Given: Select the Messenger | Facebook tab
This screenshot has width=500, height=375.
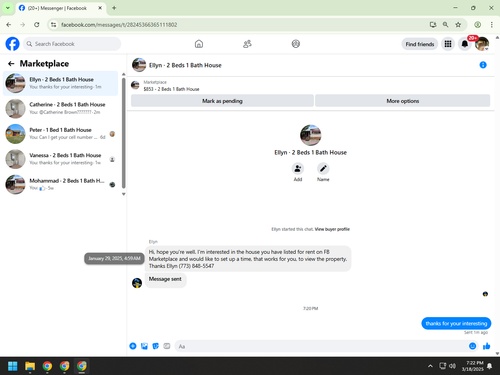Looking at the screenshot, I should click(61, 8).
